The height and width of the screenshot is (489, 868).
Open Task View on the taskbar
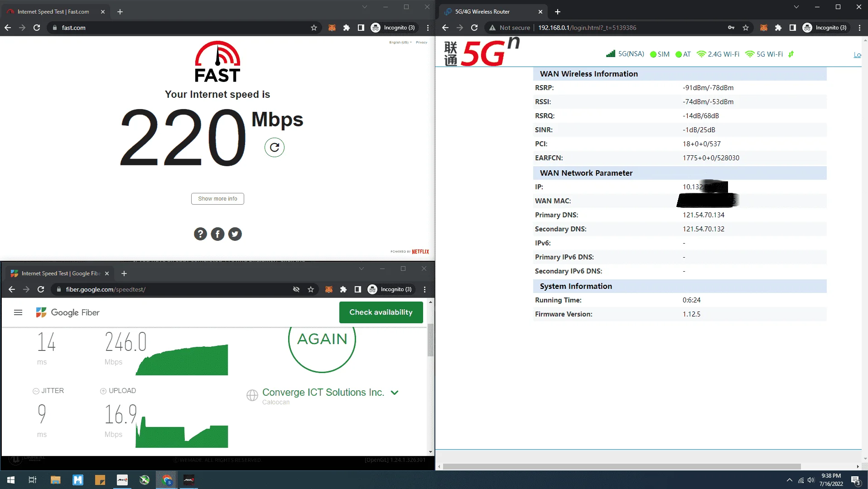(33, 480)
